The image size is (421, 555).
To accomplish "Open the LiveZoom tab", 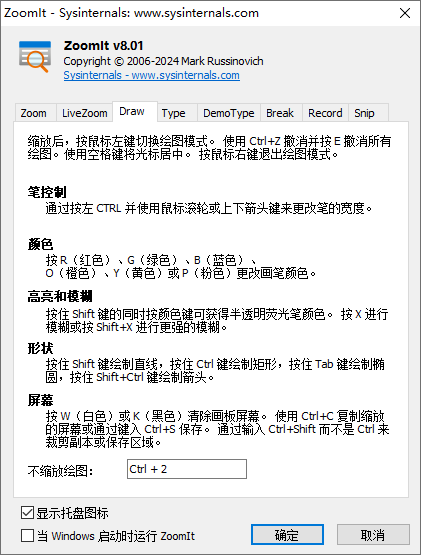I will [85, 113].
